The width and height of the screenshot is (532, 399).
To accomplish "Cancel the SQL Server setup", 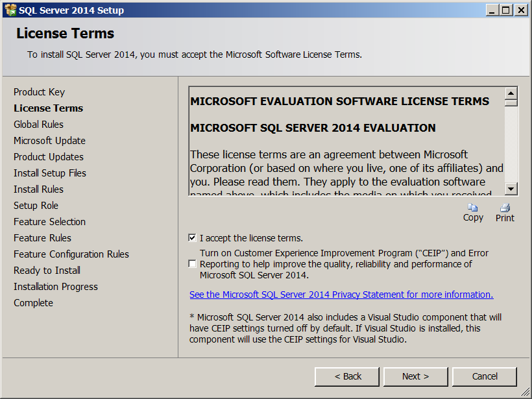I will [485, 376].
